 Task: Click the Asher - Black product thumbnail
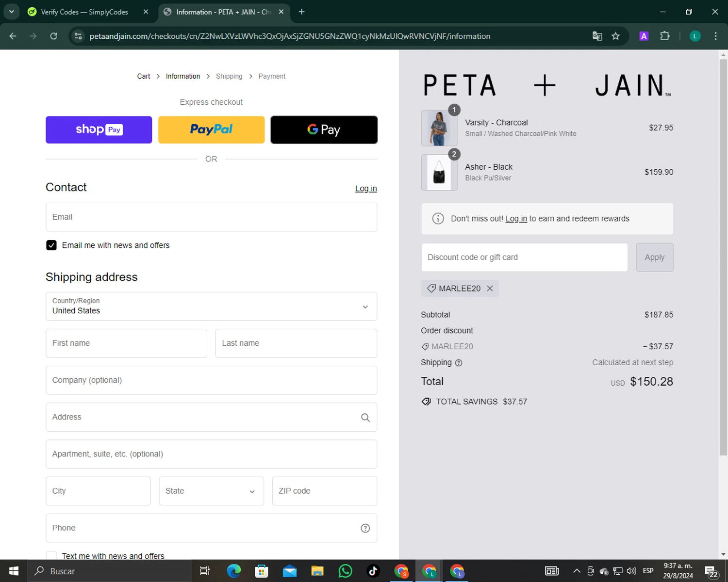pyautogui.click(x=439, y=172)
